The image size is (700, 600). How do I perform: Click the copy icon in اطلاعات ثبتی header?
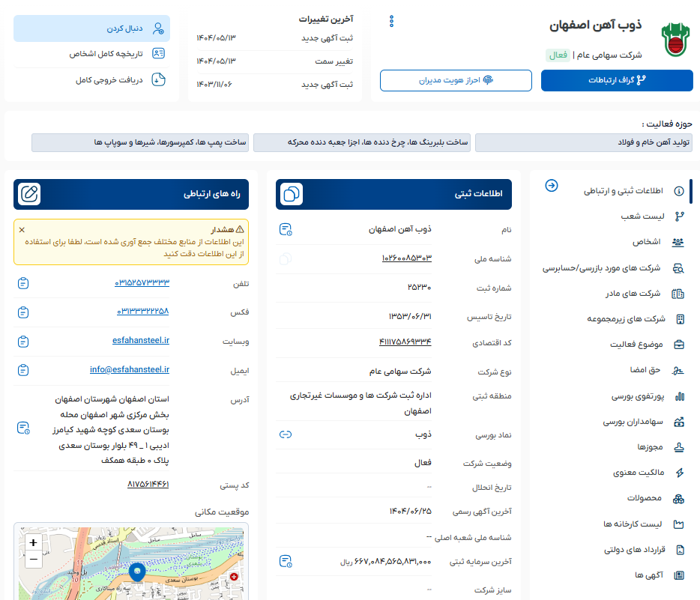(x=292, y=194)
